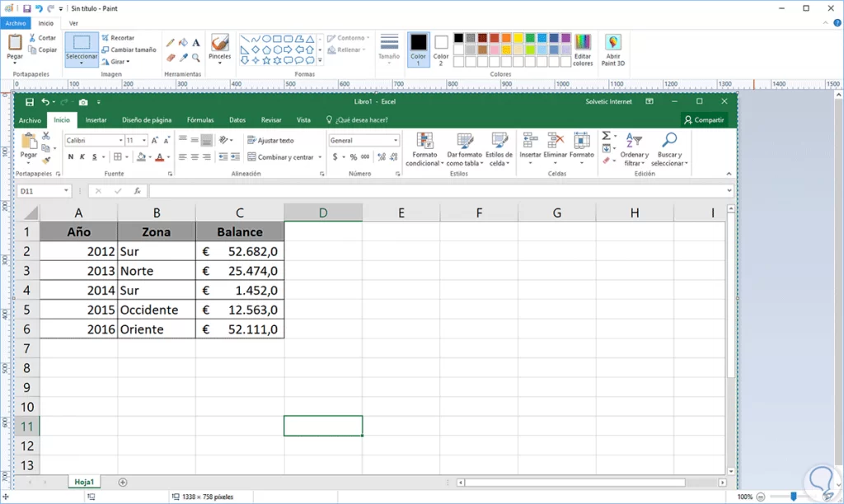Switch to Diseño de página tab in Excel
The width and height of the screenshot is (844, 504).
coord(147,120)
